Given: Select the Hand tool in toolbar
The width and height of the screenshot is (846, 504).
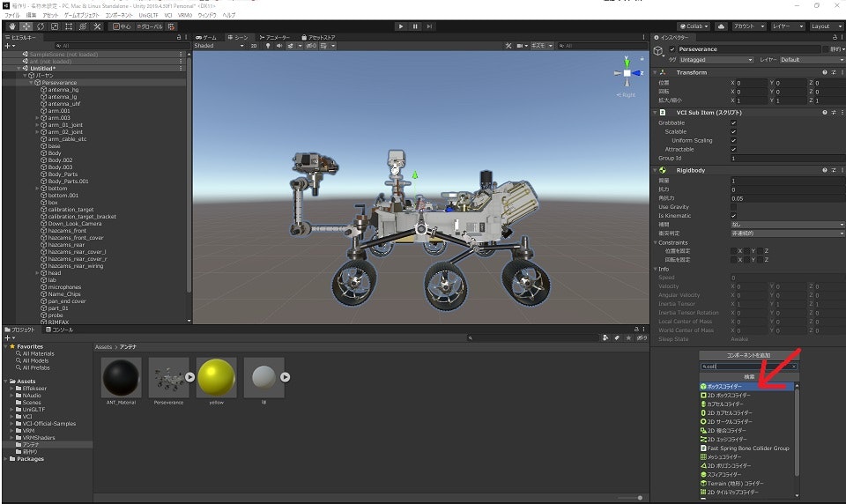Looking at the screenshot, I should 11,26.
